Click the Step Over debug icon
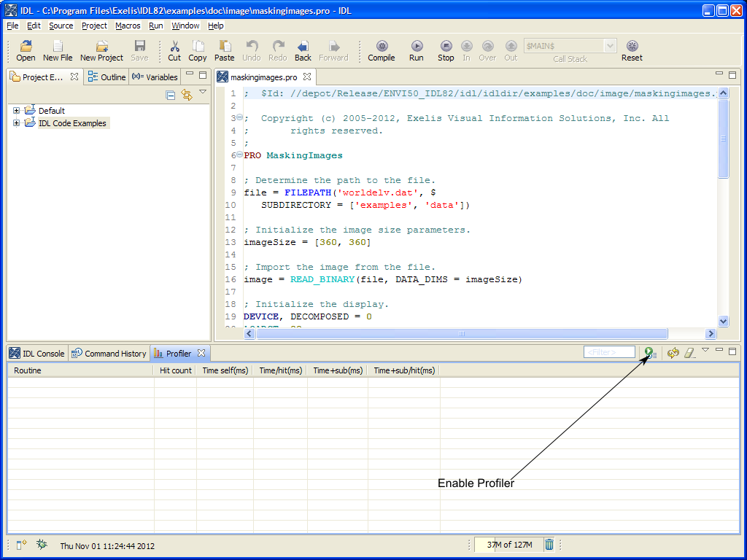This screenshot has width=747, height=560. pyautogui.click(x=487, y=51)
